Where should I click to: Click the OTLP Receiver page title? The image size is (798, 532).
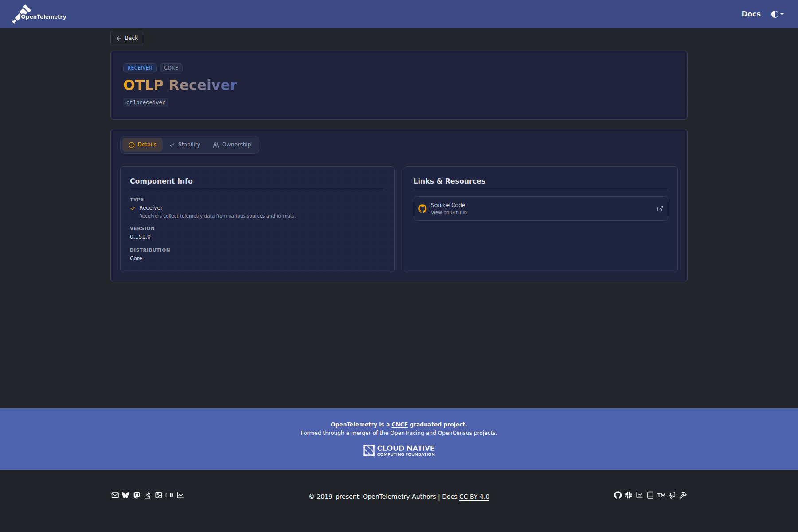click(x=180, y=85)
